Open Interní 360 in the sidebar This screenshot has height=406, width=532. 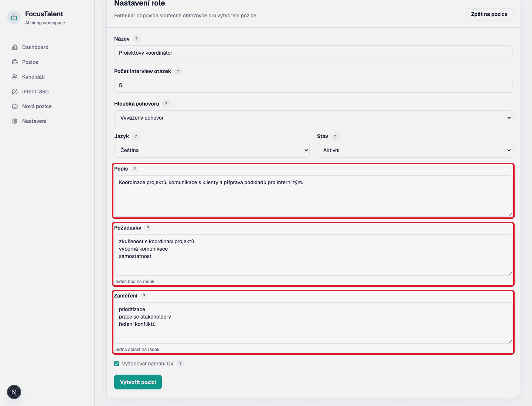(x=35, y=92)
